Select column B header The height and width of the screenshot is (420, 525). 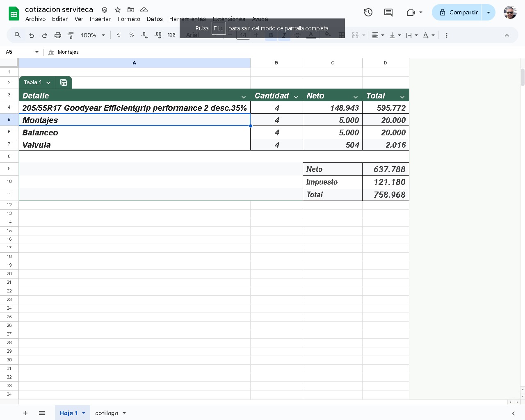click(276, 63)
